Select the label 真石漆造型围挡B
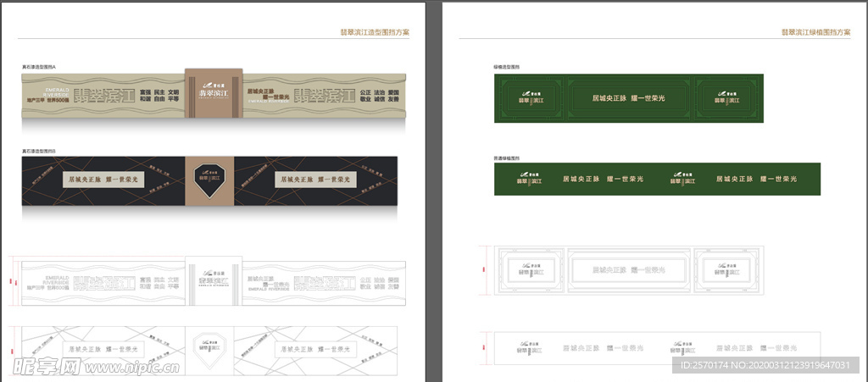The image size is (868, 382). 39,151
